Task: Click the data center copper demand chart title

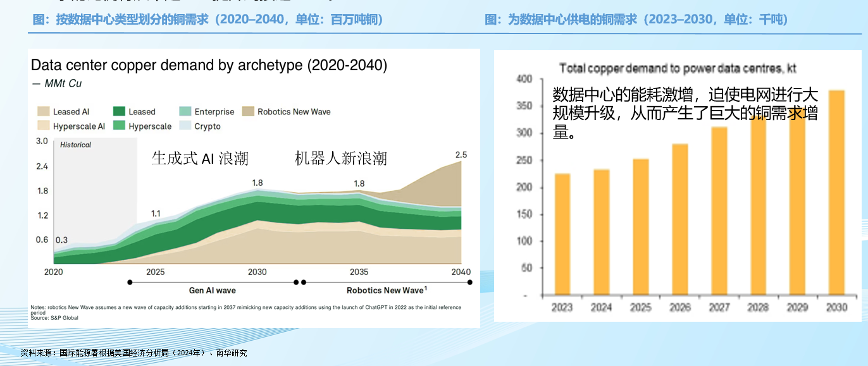Action: coord(209,65)
